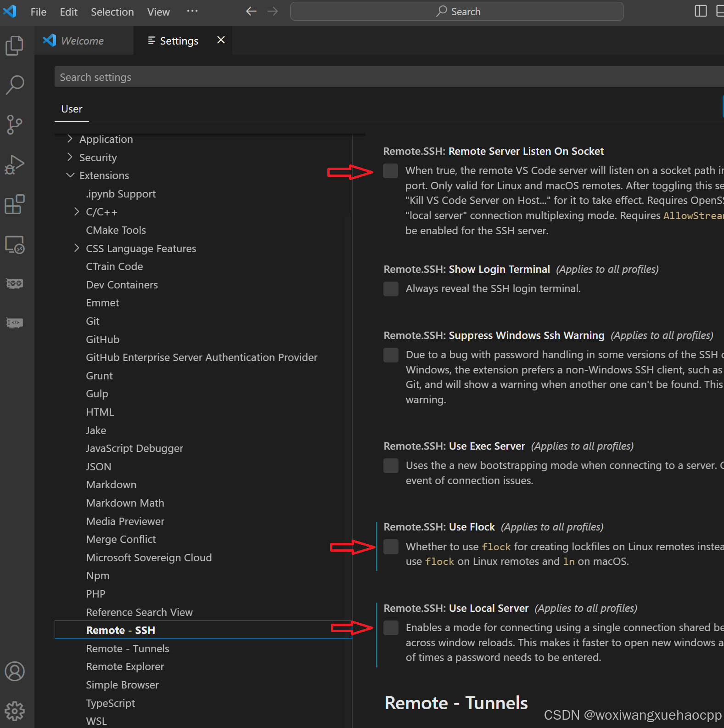Open Dev Containers settings
This screenshot has height=728, width=724.
point(122,285)
